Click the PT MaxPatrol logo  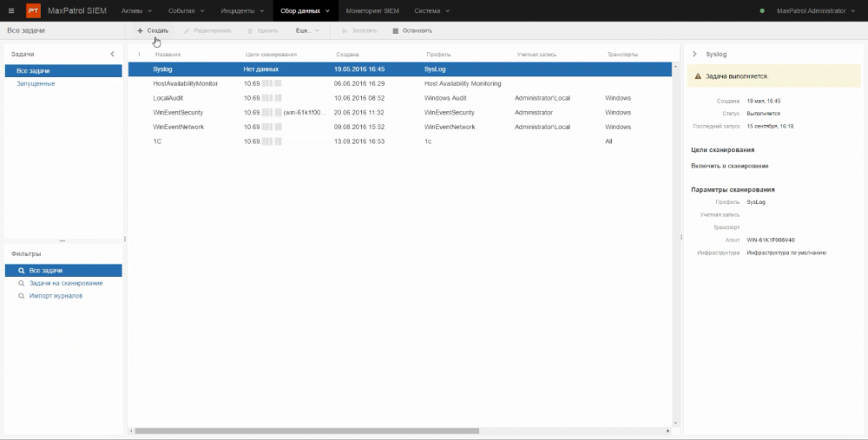pyautogui.click(x=33, y=10)
